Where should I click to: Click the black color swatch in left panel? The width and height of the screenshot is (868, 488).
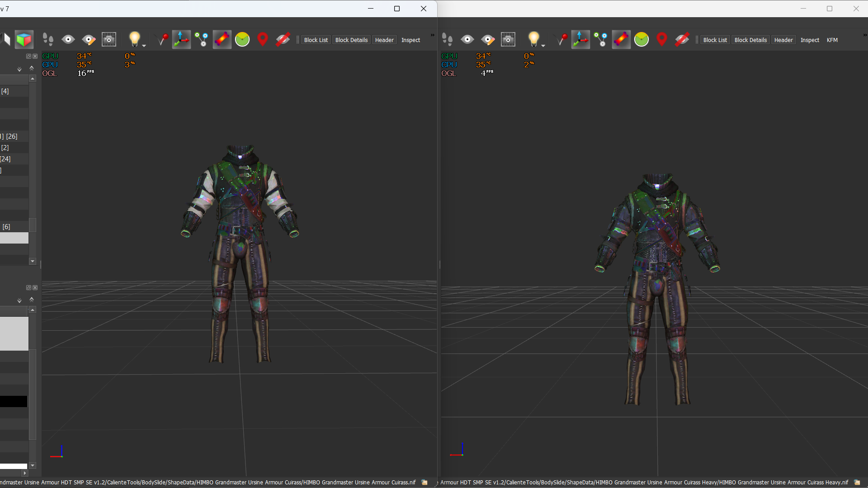point(14,401)
